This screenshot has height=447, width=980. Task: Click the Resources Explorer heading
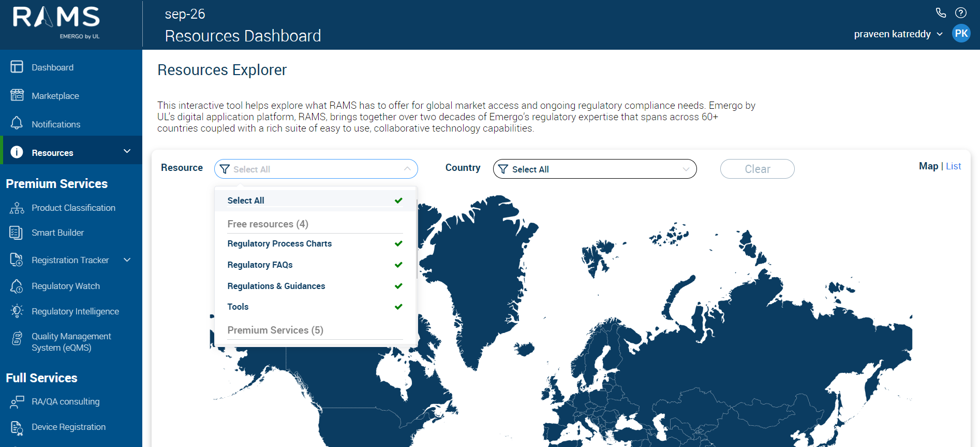tap(222, 70)
